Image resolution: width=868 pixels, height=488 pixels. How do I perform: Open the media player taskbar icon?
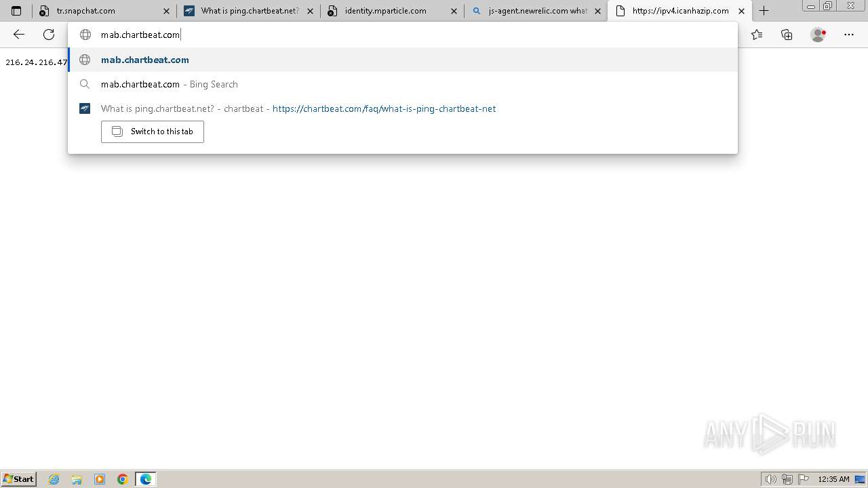pos(100,479)
